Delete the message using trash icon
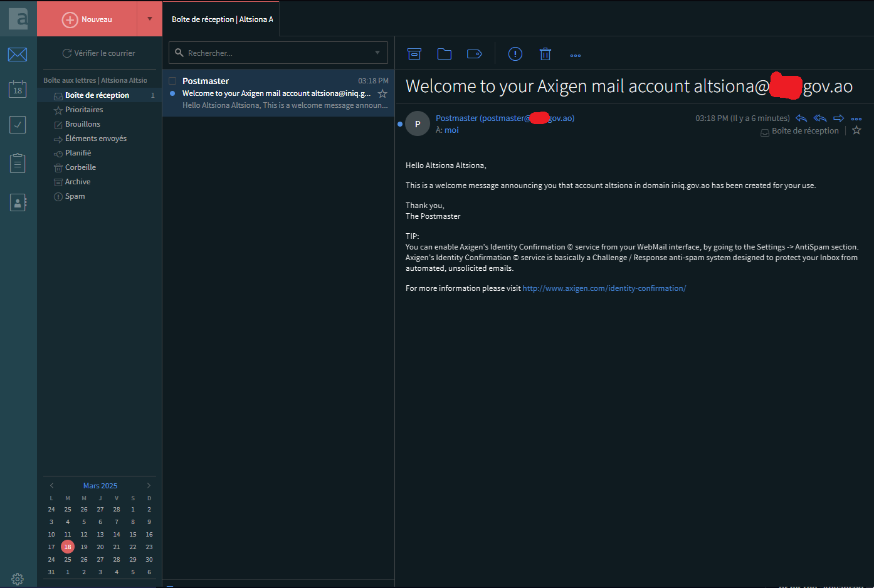874x588 pixels. [x=545, y=55]
